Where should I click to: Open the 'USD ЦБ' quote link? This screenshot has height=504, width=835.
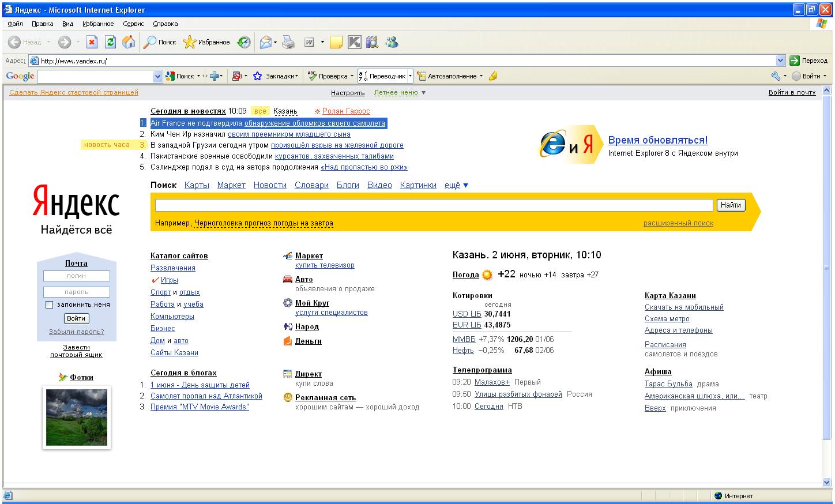(467, 314)
